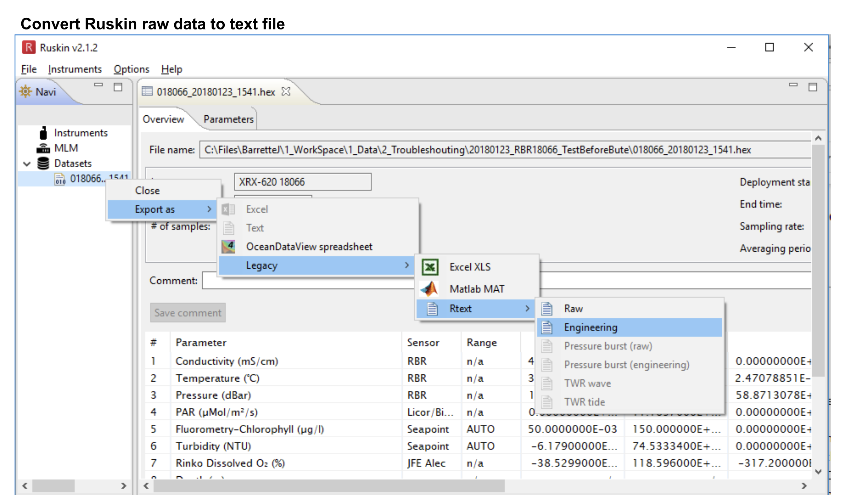
Task: Choose Engineering Rtext export
Action: click(630, 327)
